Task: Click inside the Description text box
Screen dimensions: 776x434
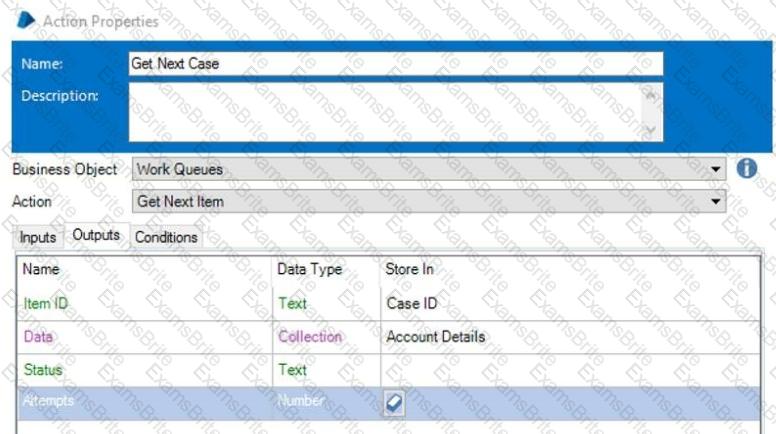Action: point(385,112)
